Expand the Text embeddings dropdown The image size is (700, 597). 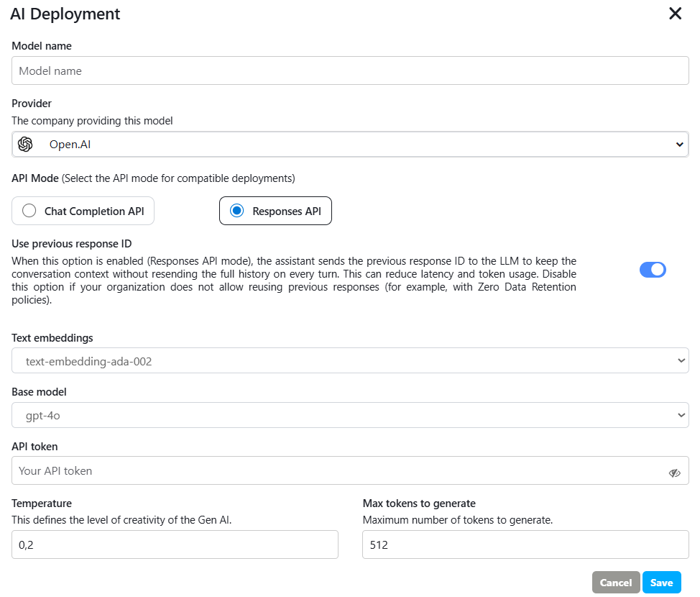click(x=351, y=360)
